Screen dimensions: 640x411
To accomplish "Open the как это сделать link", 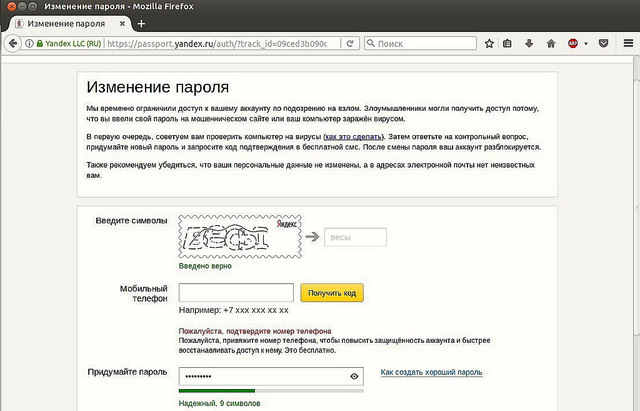I will coord(353,137).
